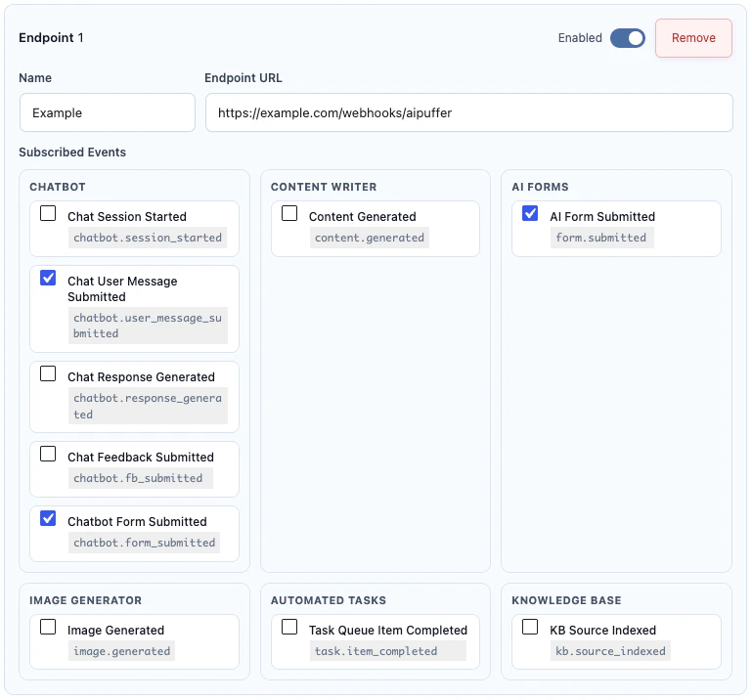Click the AI Form Submitted label
752x700 pixels.
pos(602,217)
